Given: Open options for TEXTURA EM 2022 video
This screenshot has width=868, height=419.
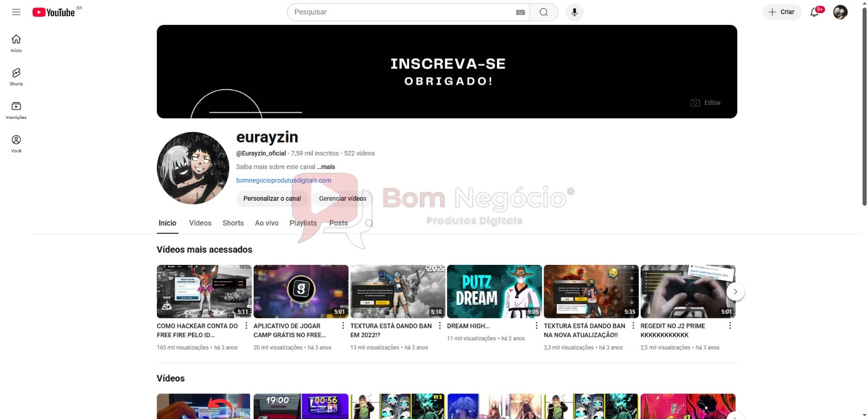Looking at the screenshot, I should pos(439,326).
